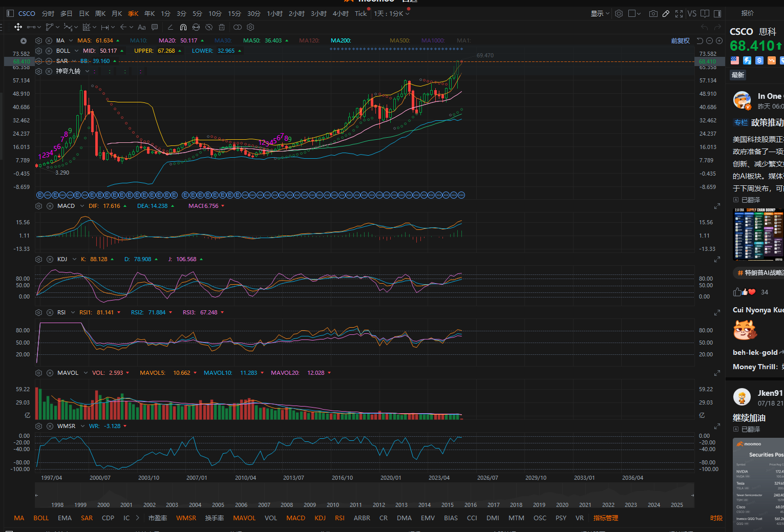Open 指标管理 indicator management

[606, 518]
